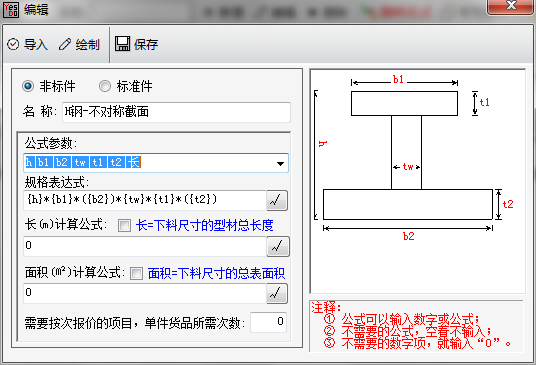This screenshot has height=365, width=536.
Task: Open the 公式参数 dropdown arrow
Action: (280, 164)
